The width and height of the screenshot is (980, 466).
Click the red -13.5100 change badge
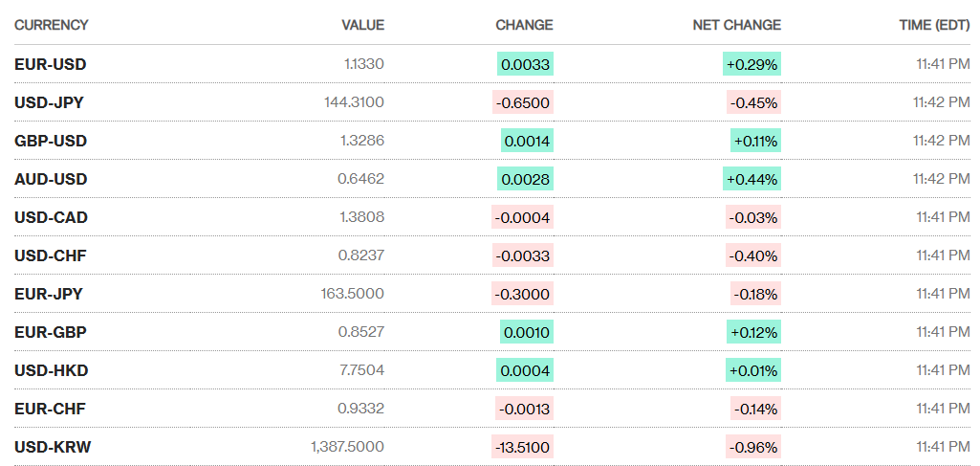522,447
